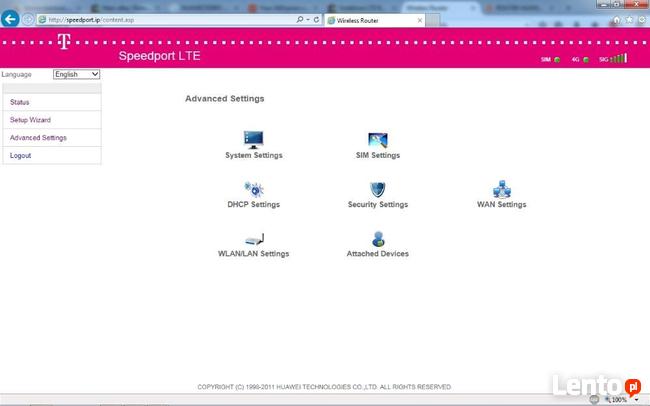Click the WAN Settings text link
650x406 pixels.
click(x=502, y=204)
